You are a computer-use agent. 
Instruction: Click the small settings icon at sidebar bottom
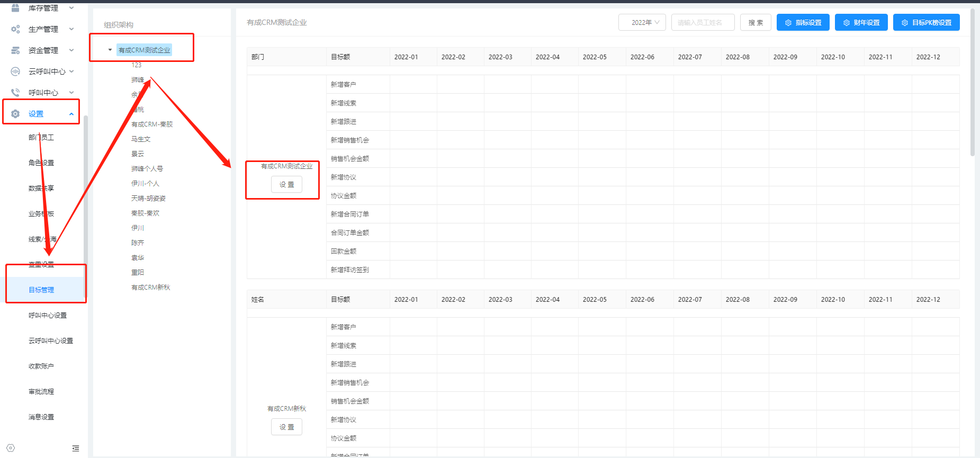tap(11, 448)
